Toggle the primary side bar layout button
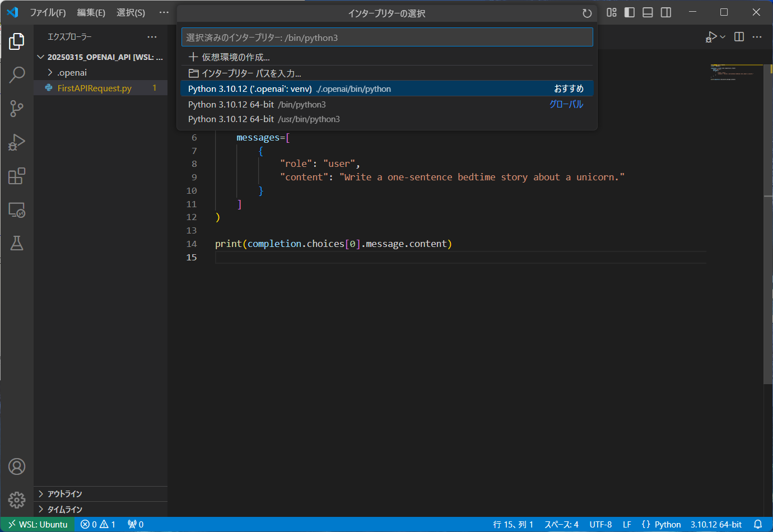Image resolution: width=773 pixels, height=532 pixels. [630, 12]
